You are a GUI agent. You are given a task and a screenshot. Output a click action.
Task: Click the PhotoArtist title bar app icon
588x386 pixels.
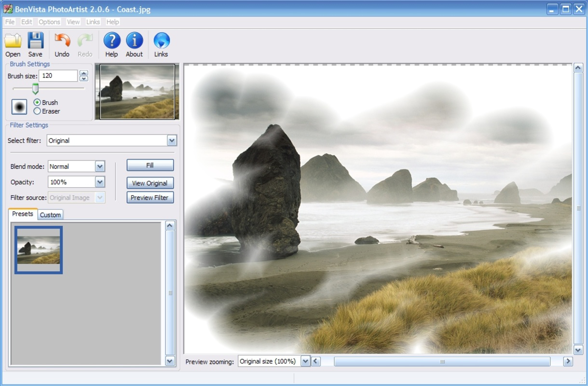[8, 9]
